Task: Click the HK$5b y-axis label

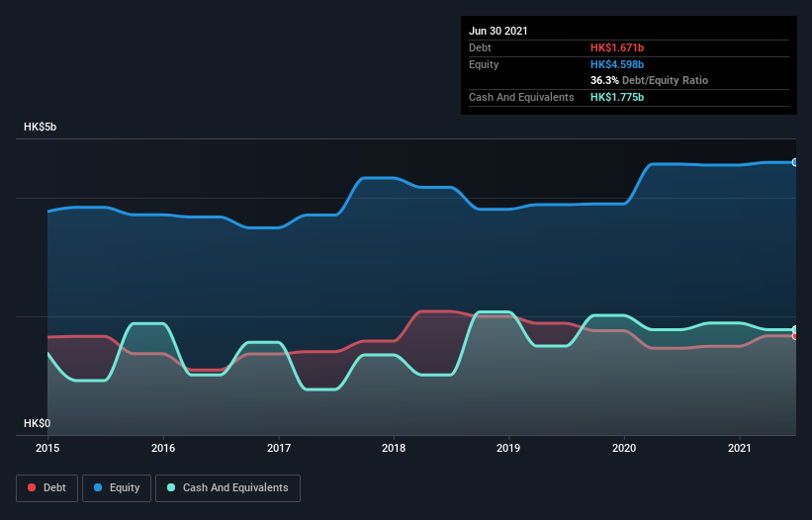Action: [x=40, y=128]
